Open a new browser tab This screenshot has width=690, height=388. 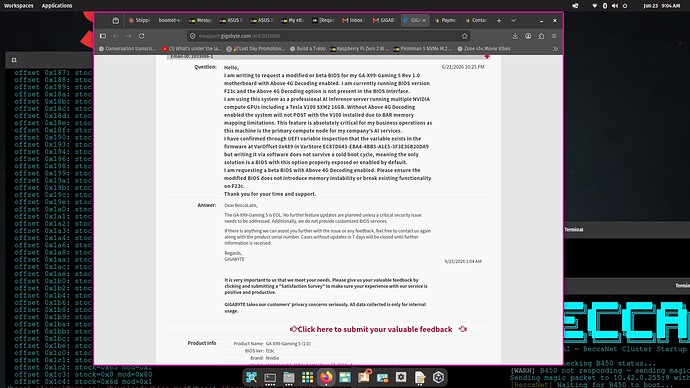click(x=499, y=21)
